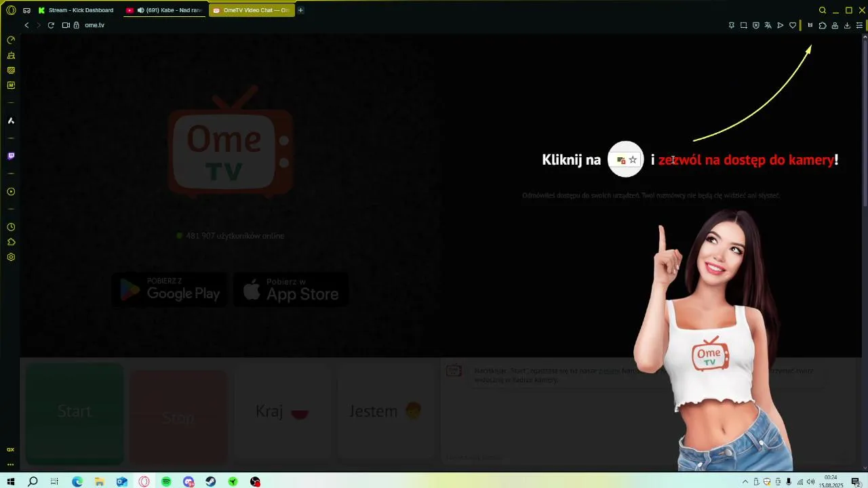This screenshot has width=868, height=488.
Task: Click the page vertical scrollbar thumb
Action: tap(865, 122)
